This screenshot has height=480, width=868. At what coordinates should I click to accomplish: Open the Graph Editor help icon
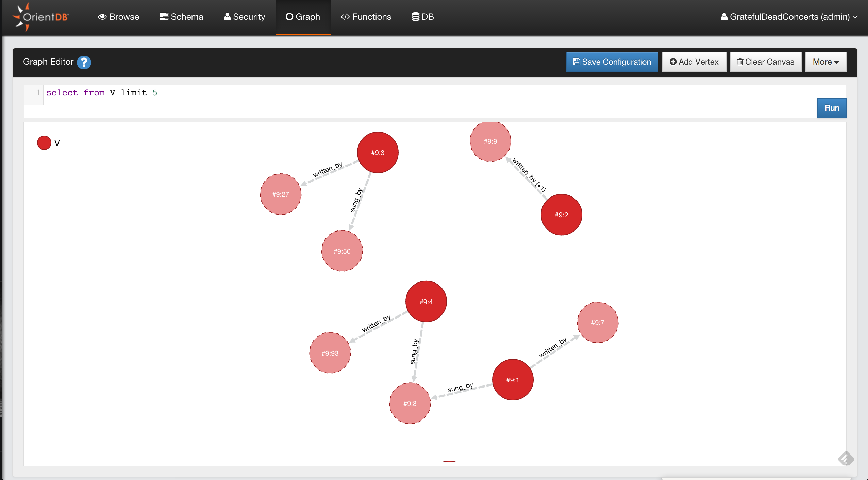84,62
